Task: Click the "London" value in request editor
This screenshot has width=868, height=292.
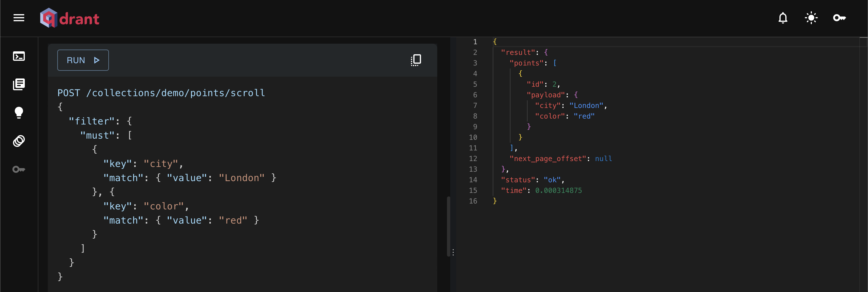Action: tap(241, 178)
